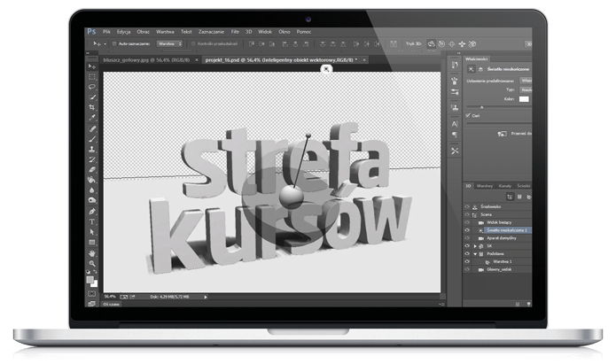The height and width of the screenshot is (364, 616).
Task: Toggle visibility of Światło nieskończone 1
Action: 467,229
